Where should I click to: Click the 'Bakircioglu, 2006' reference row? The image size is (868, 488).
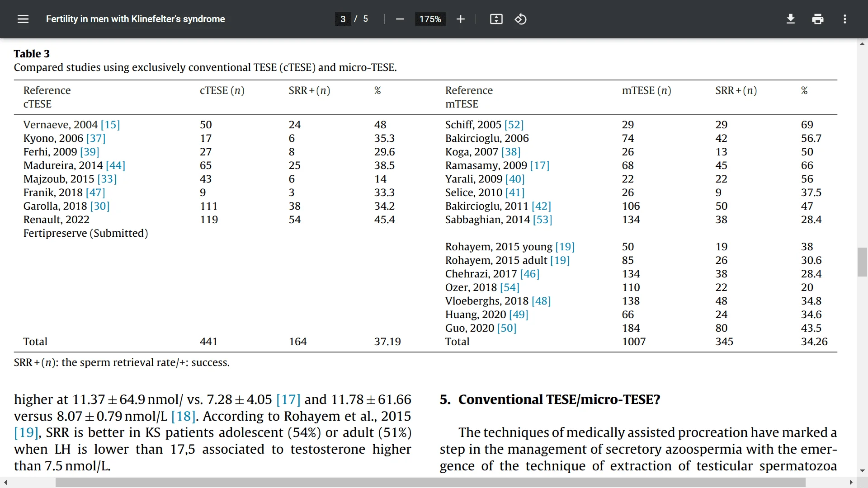click(x=487, y=138)
